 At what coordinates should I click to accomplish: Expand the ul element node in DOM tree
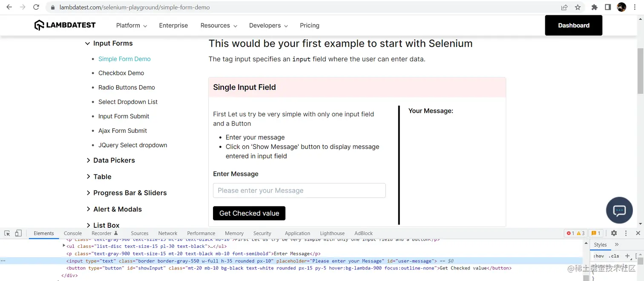64,246
